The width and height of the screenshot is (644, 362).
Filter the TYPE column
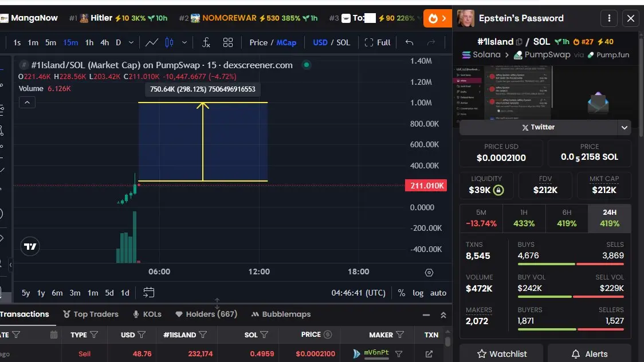[94, 335]
